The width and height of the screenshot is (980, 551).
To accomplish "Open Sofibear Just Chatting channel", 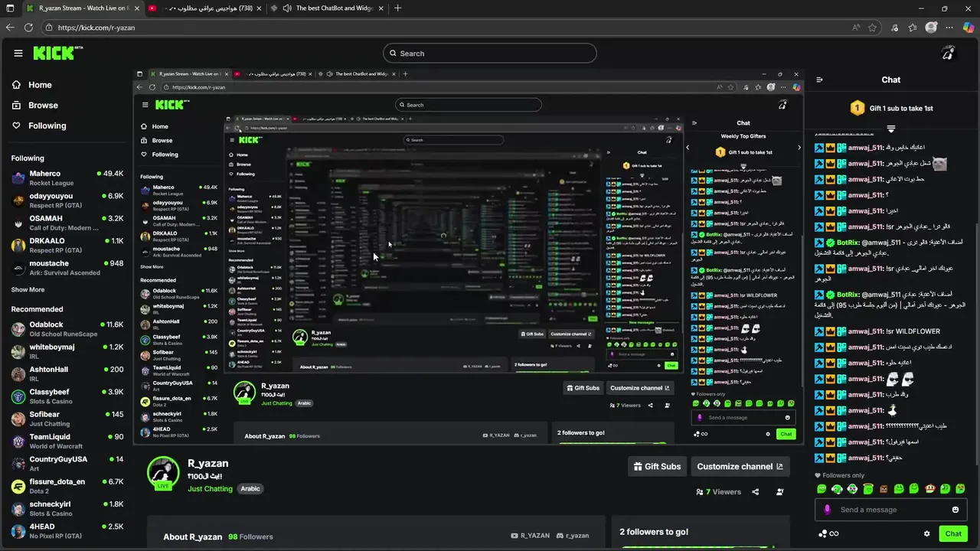I will pyautogui.click(x=67, y=419).
